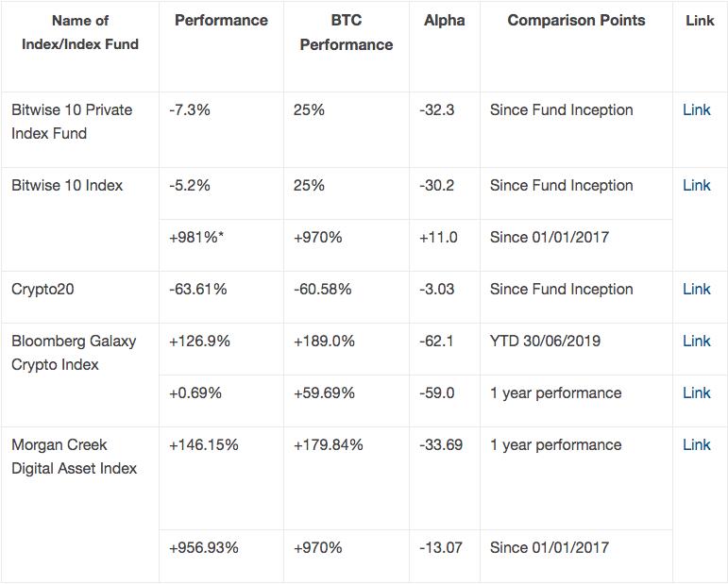This screenshot has width=728, height=584.
Task: Open the Bloomberg +0.69% 1 year performance Link
Action: 696,393
